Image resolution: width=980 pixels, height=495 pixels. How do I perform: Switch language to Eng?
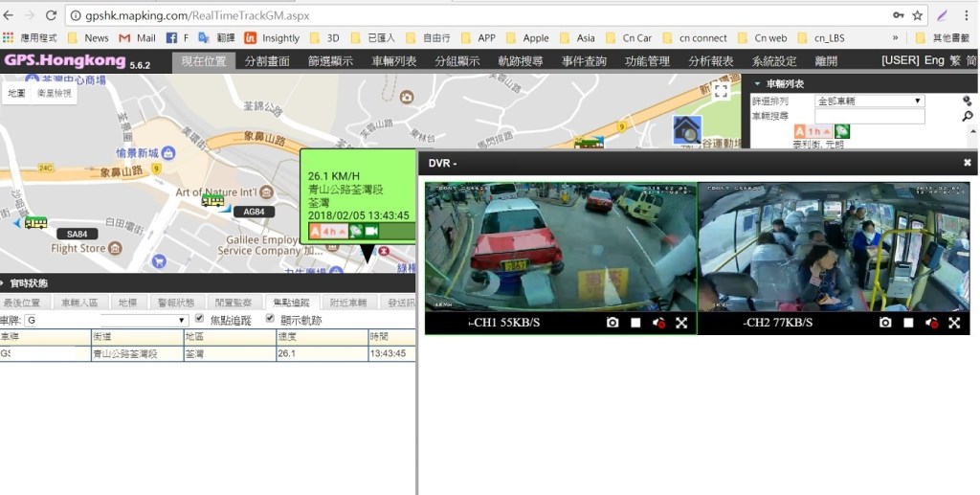(x=933, y=60)
